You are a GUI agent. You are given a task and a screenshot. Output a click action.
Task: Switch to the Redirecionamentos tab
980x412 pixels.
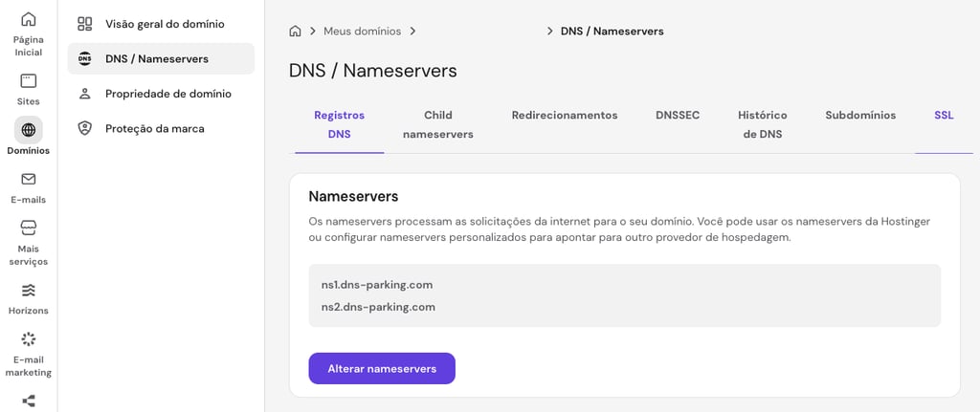[x=565, y=116]
